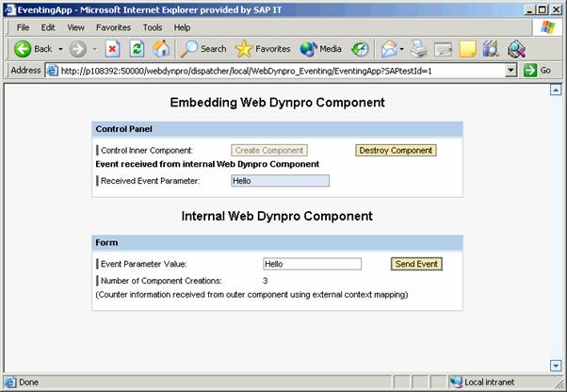Click the vertical scrollbar down arrow

[556, 366]
